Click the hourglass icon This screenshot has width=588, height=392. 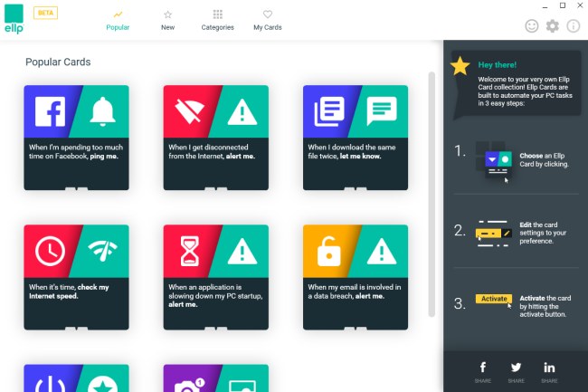tap(190, 251)
